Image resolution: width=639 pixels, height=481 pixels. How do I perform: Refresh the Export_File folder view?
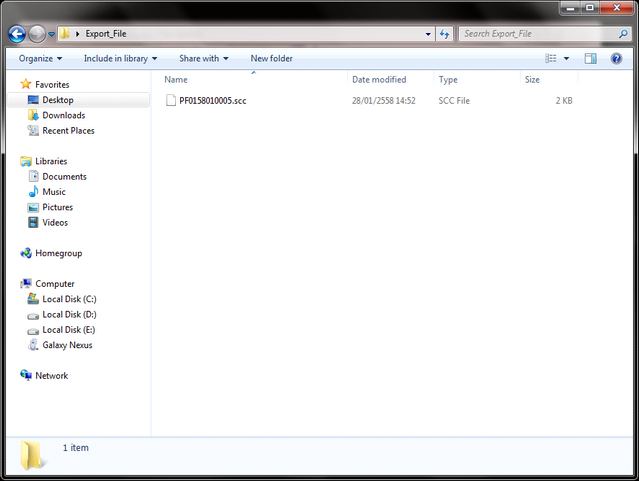444,34
